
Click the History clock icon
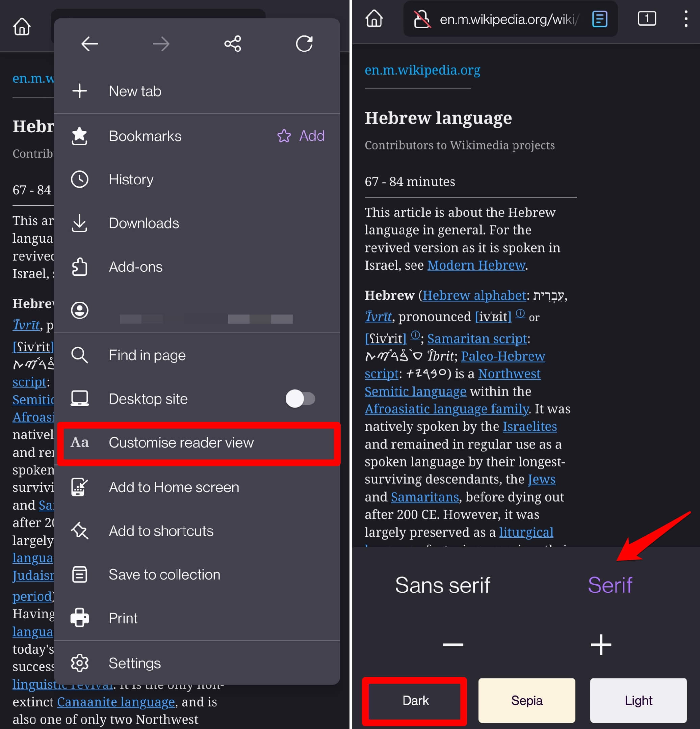coord(80,179)
